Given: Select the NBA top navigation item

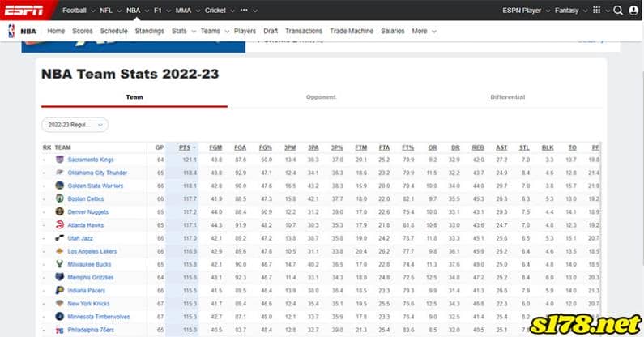Looking at the screenshot, I should [x=133, y=11].
